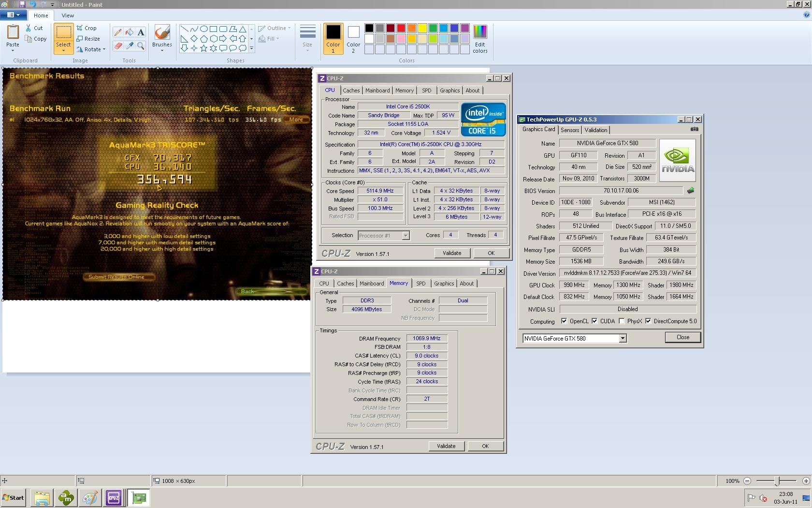Screen dimensions: 812x508
Task: Toggle the OpenCL checkbox in GPU-Z
Action: click(x=564, y=321)
